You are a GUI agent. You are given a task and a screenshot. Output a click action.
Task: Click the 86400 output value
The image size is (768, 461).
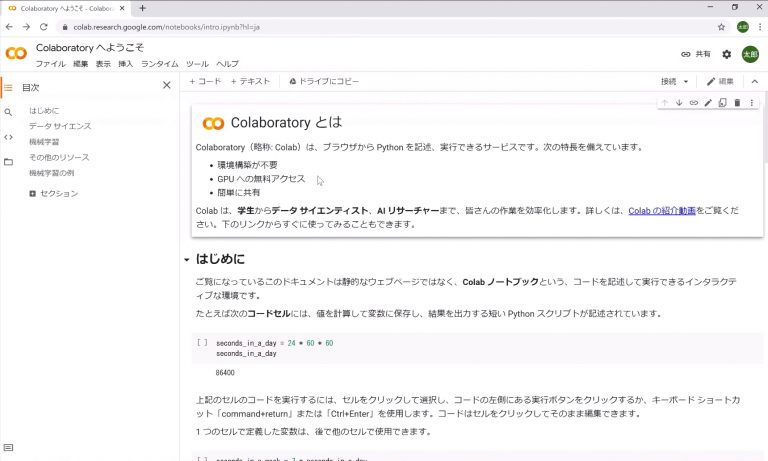tap(225, 373)
